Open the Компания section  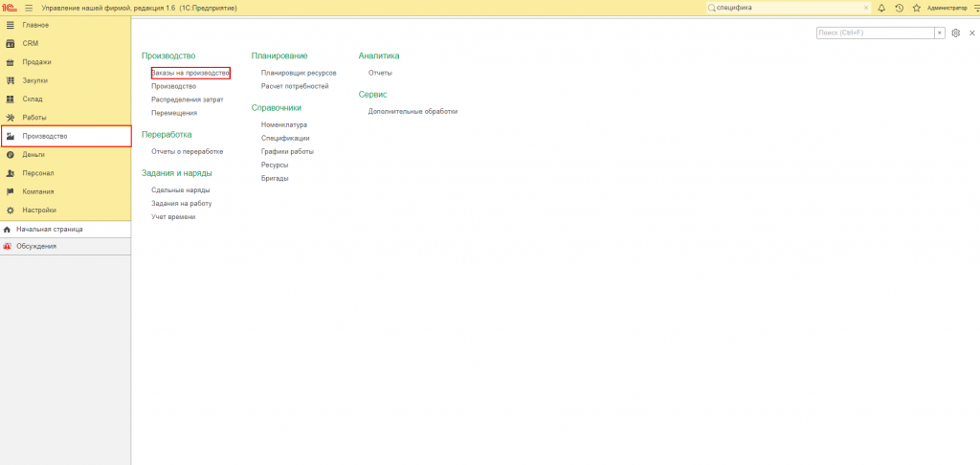pos(38,192)
